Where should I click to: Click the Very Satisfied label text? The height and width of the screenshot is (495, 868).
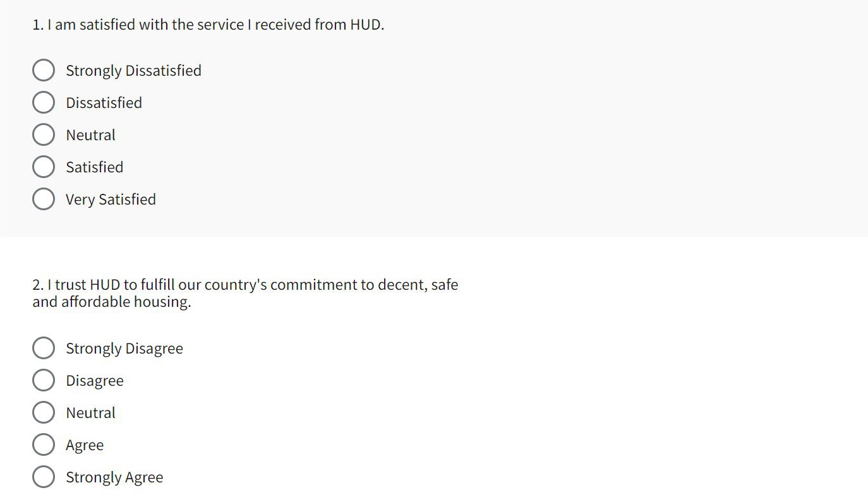(111, 200)
